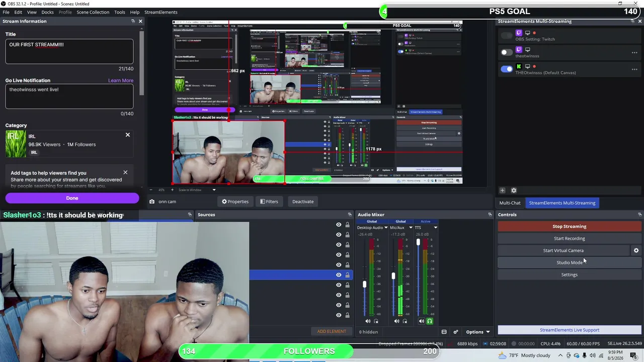Select the StreamElements Multi-Streaming tab
The height and width of the screenshot is (362, 644).
562,203
